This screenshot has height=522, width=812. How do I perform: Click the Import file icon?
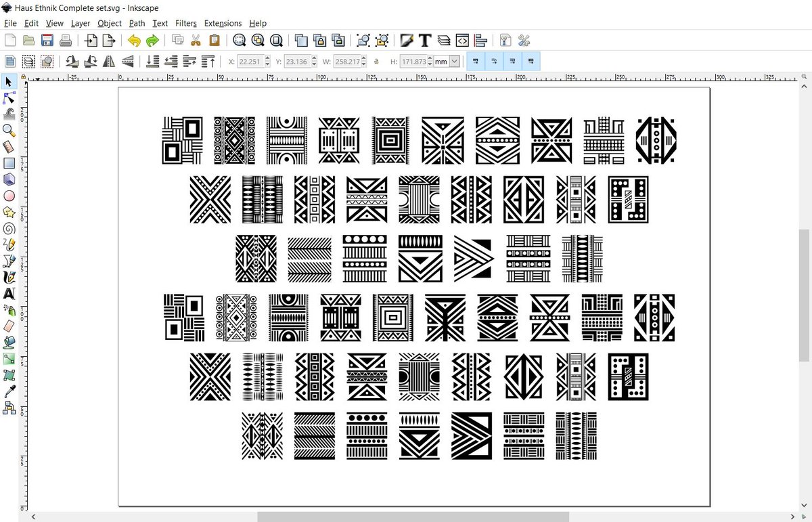[x=90, y=41]
